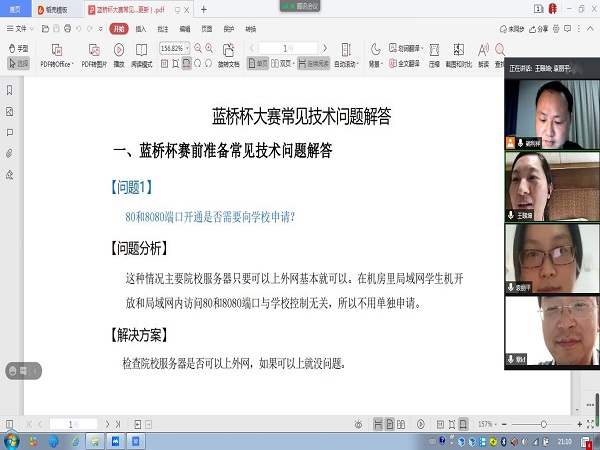
Task: Toggle the 选择 selection tool
Action: point(18,63)
